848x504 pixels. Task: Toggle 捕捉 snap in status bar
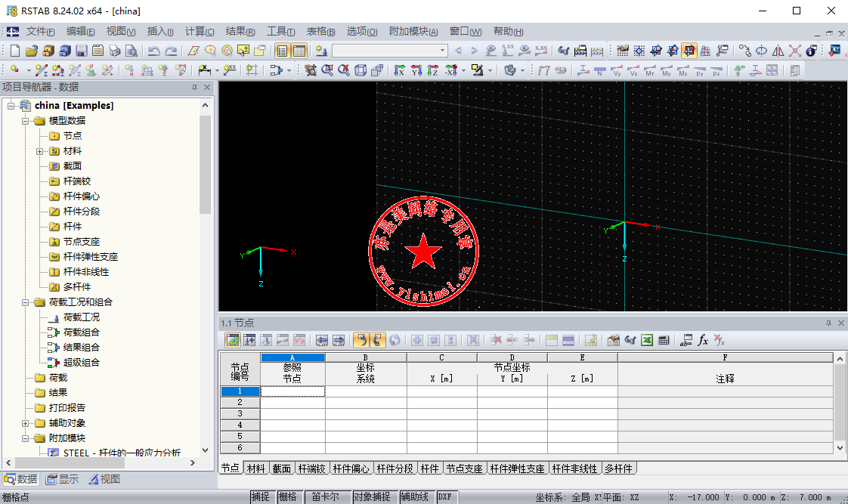point(261,496)
